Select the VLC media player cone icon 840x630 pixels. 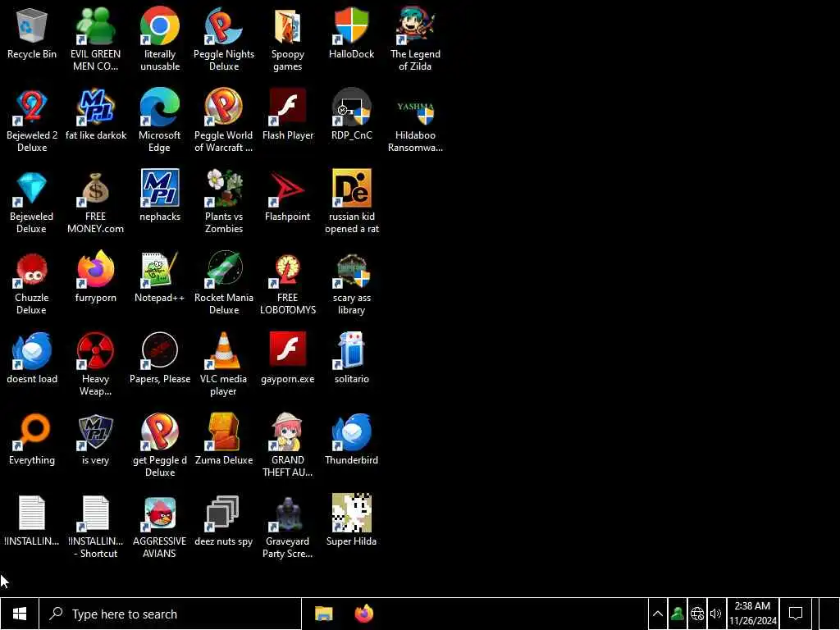pyautogui.click(x=223, y=351)
